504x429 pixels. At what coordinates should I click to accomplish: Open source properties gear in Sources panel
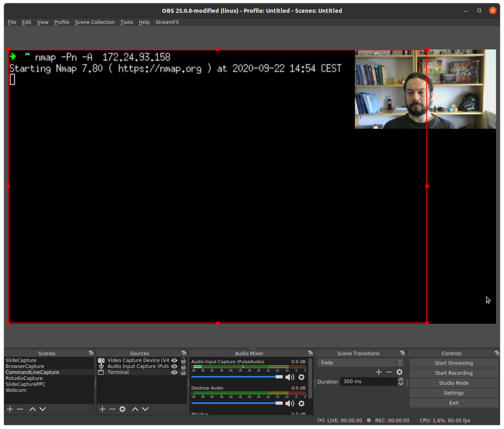tap(122, 409)
